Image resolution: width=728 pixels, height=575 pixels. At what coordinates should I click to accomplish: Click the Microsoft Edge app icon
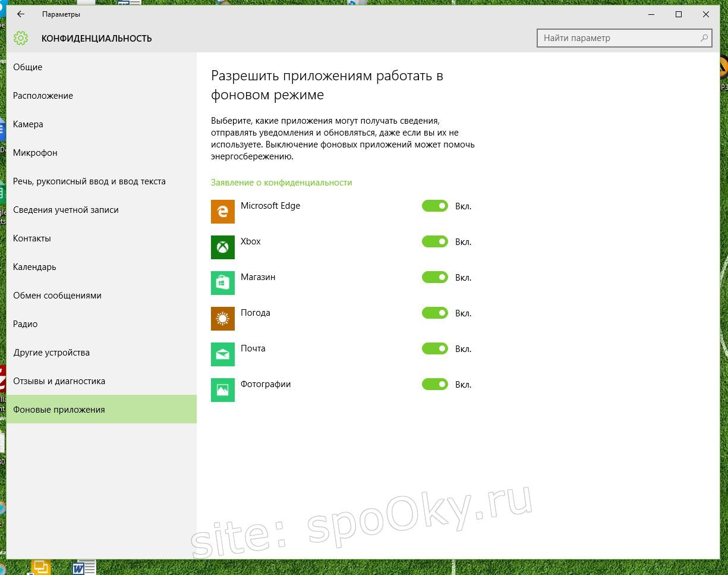223,212
